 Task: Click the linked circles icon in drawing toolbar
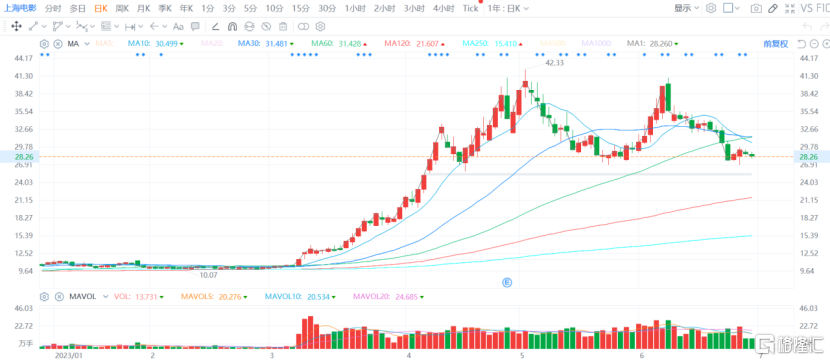303,26
